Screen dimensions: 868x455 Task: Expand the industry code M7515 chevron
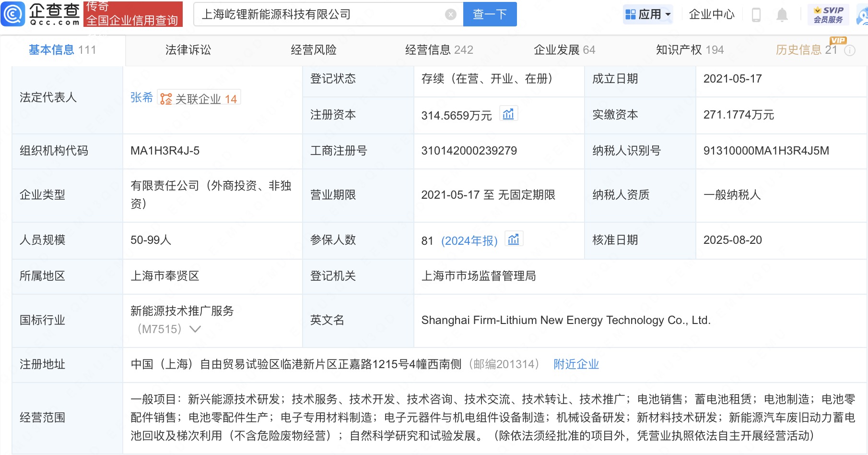pyautogui.click(x=195, y=329)
